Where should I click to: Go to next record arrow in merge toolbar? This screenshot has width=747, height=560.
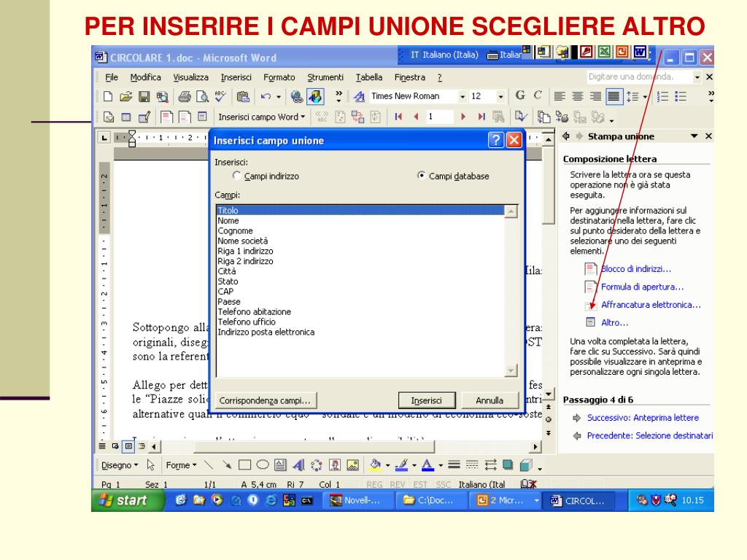pos(463,117)
